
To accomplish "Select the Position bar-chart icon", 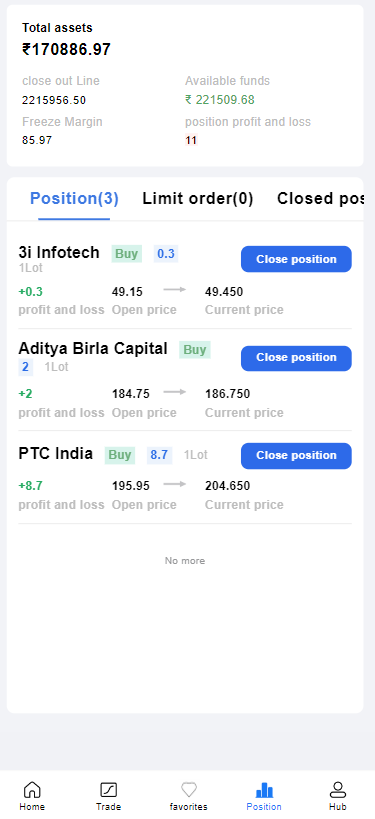I will (264, 789).
